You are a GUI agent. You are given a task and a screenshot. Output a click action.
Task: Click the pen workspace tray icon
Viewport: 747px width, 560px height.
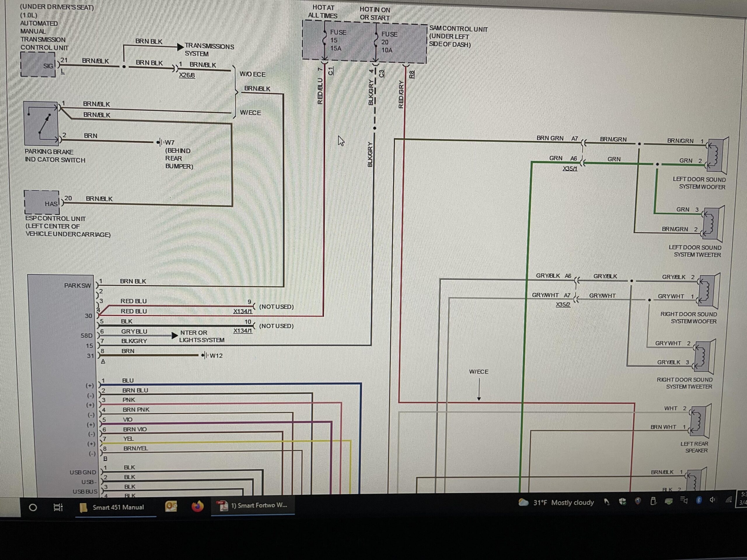[x=607, y=502]
